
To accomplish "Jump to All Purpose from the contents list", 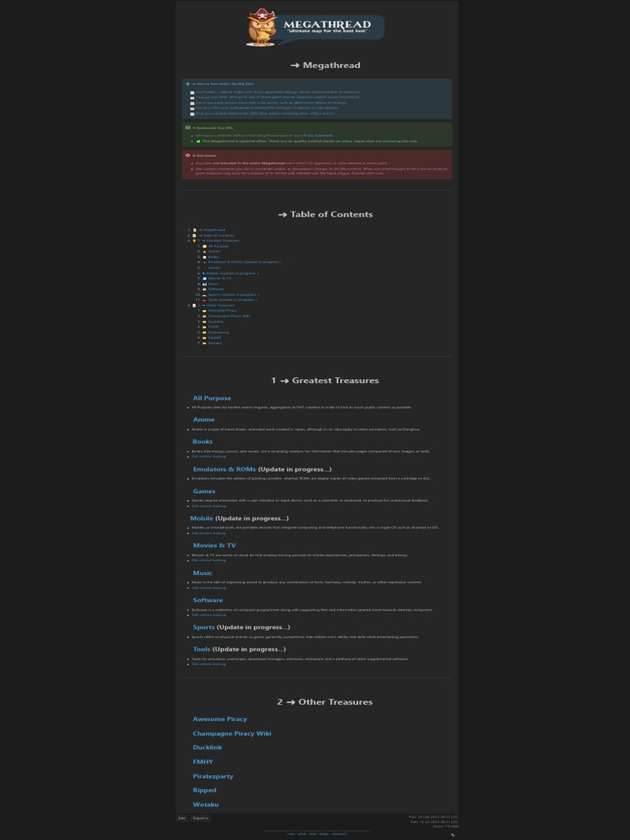I will (x=218, y=246).
